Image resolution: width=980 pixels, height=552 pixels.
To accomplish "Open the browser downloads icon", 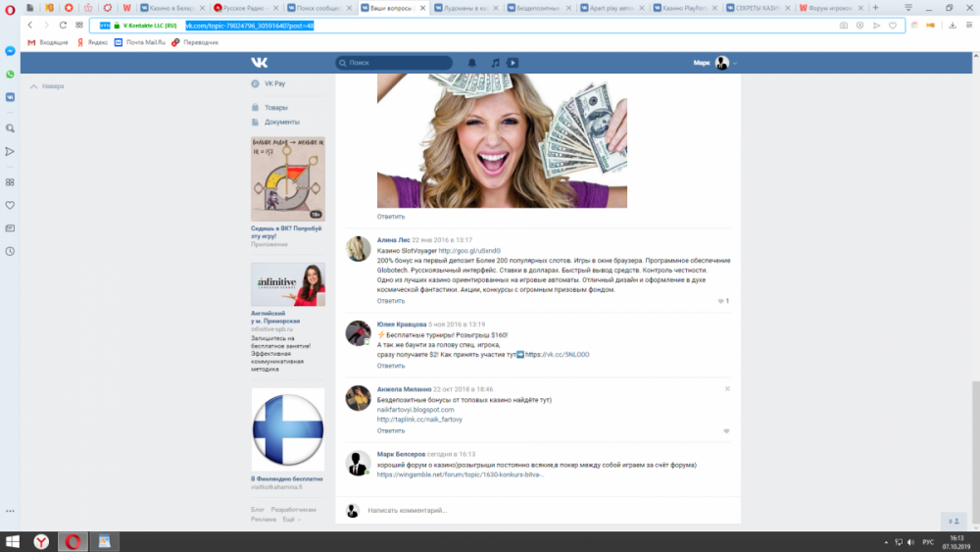I will [953, 25].
